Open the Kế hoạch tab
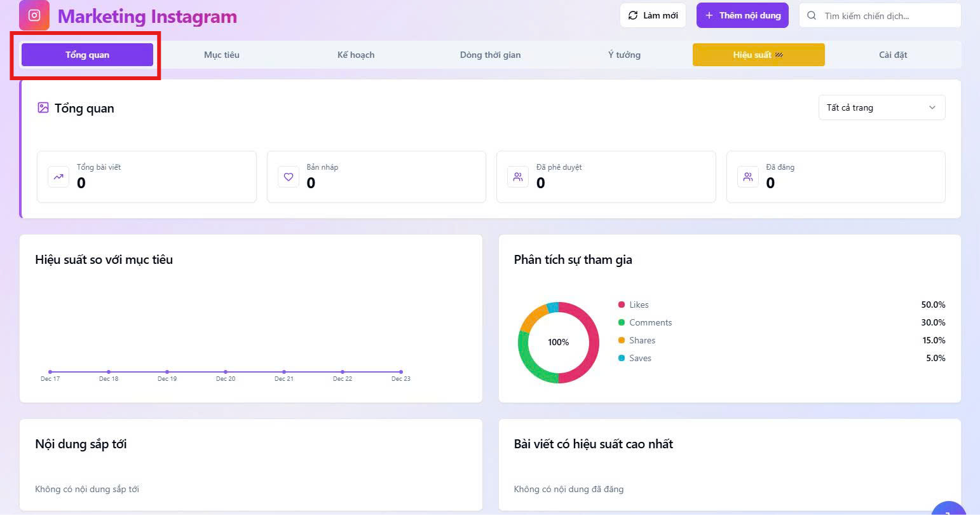The image size is (980, 515). (x=356, y=55)
